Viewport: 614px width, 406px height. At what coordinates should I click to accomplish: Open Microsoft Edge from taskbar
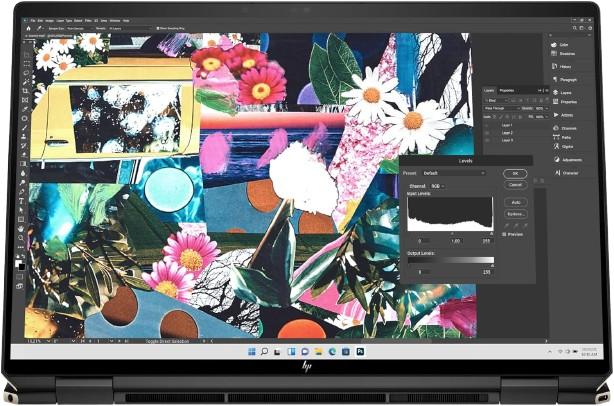click(332, 352)
